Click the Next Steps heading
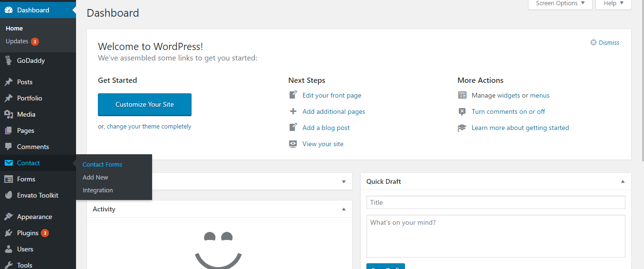The image size is (644, 269). pyautogui.click(x=307, y=80)
